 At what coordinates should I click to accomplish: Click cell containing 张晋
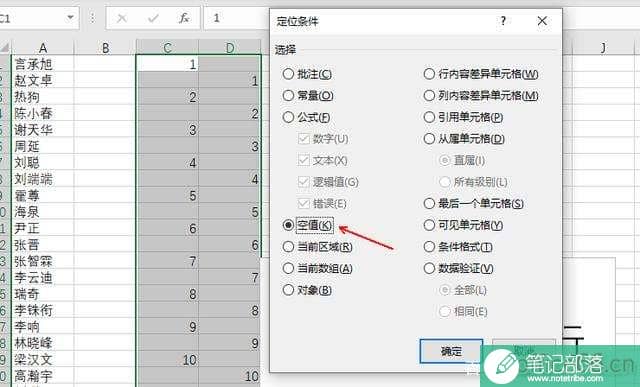42,245
